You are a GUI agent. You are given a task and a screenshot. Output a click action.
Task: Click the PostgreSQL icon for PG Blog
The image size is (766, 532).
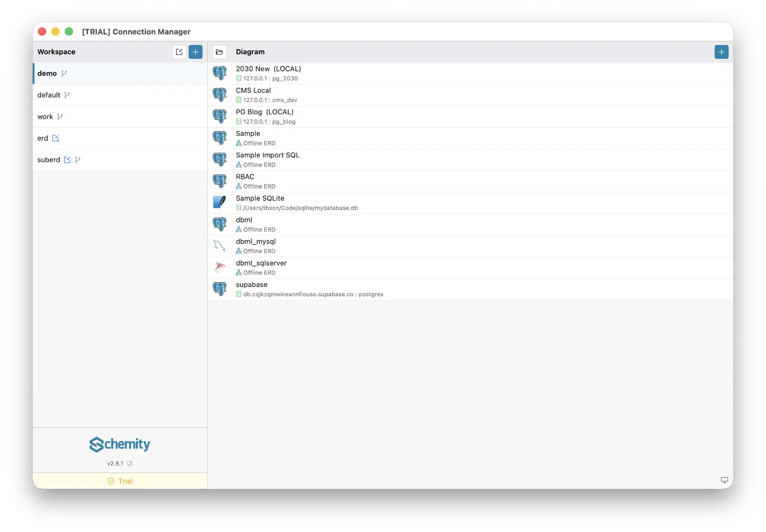pos(220,116)
